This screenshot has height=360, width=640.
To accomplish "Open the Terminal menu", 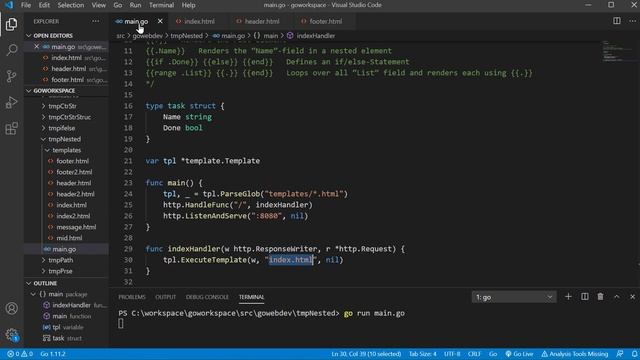I will (x=161, y=5).
